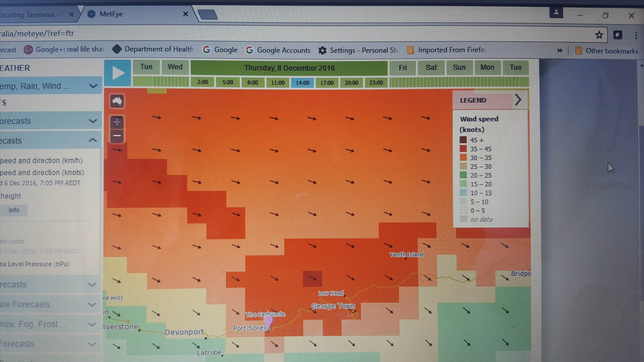Select Sea Level Pressure (hPa) layer
This screenshot has width=644, height=362.
click(35, 264)
